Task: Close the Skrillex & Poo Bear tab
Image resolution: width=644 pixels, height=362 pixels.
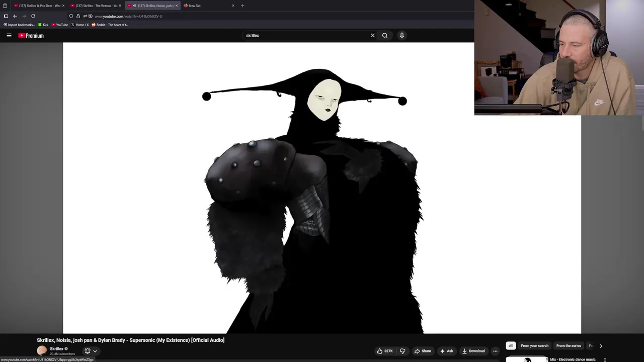Action: [63, 6]
